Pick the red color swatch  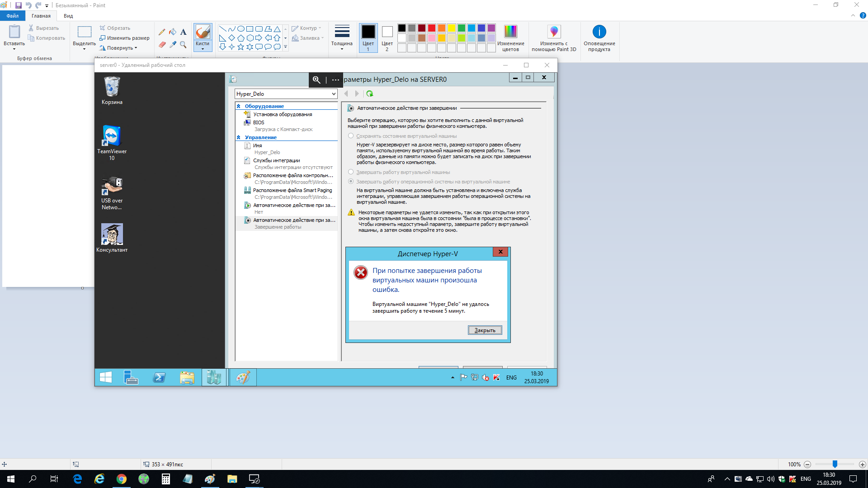point(432,28)
